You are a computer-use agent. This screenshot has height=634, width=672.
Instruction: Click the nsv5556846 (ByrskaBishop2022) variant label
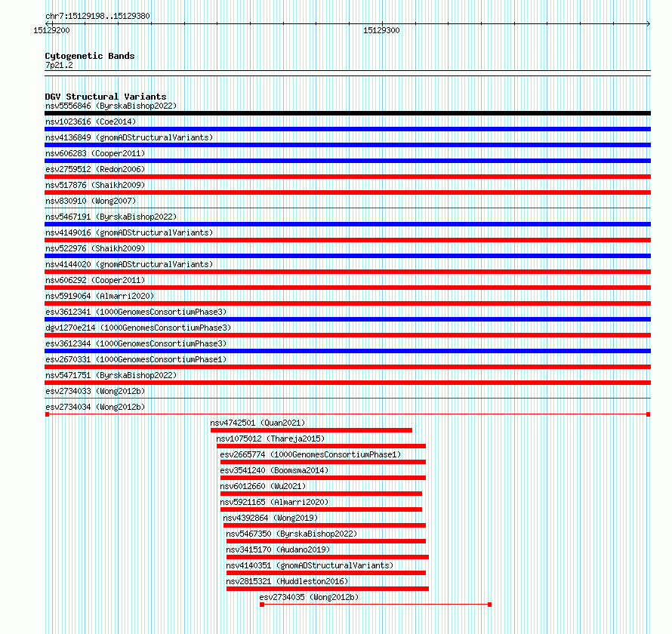pyautogui.click(x=111, y=106)
